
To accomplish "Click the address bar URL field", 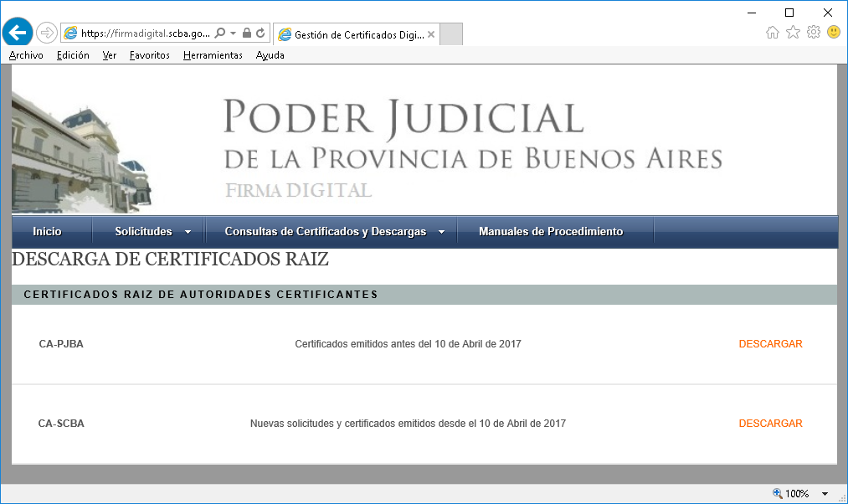I will 142,33.
